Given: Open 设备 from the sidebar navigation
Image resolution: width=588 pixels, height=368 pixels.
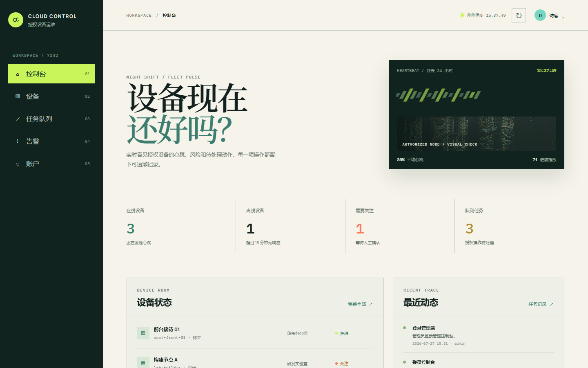Looking at the screenshot, I should pyautogui.click(x=51, y=96).
